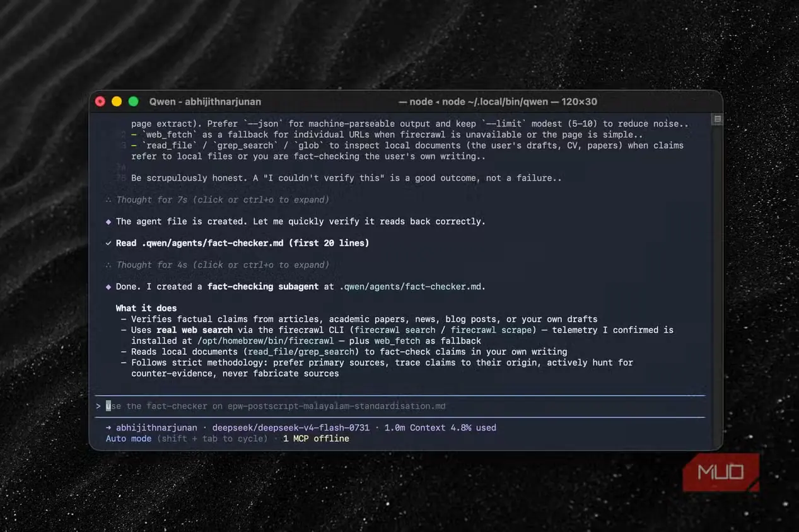Click the 'counter-evidence, never fabricate sources' line
Viewport: 799px width, 532px height.
click(235, 373)
